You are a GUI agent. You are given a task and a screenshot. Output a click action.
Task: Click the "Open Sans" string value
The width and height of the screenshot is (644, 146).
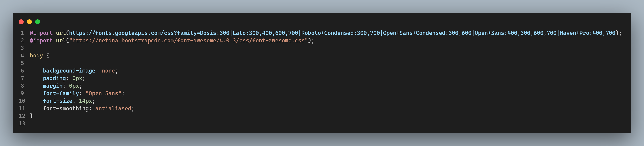pyautogui.click(x=103, y=93)
